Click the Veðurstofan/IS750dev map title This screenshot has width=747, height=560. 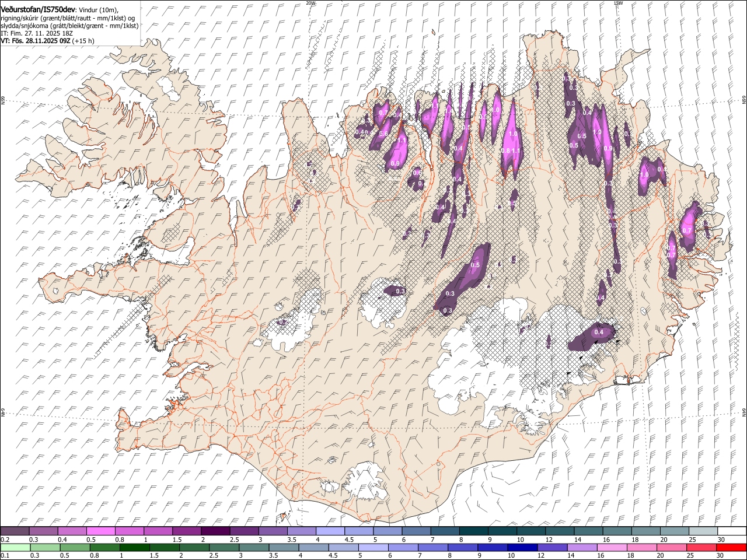click(38, 9)
